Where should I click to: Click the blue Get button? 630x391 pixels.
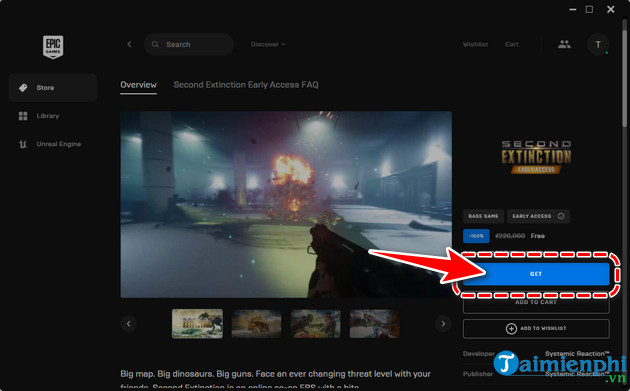536,274
